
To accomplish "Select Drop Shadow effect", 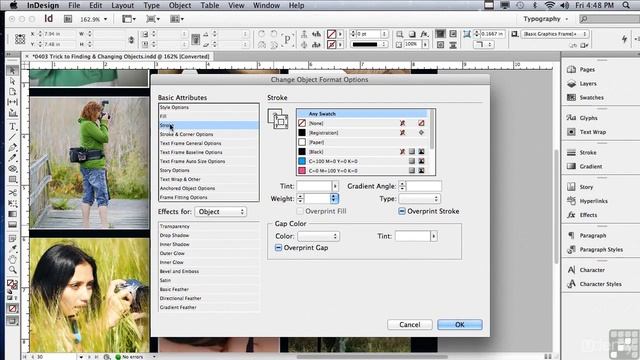I will (x=209, y=236).
